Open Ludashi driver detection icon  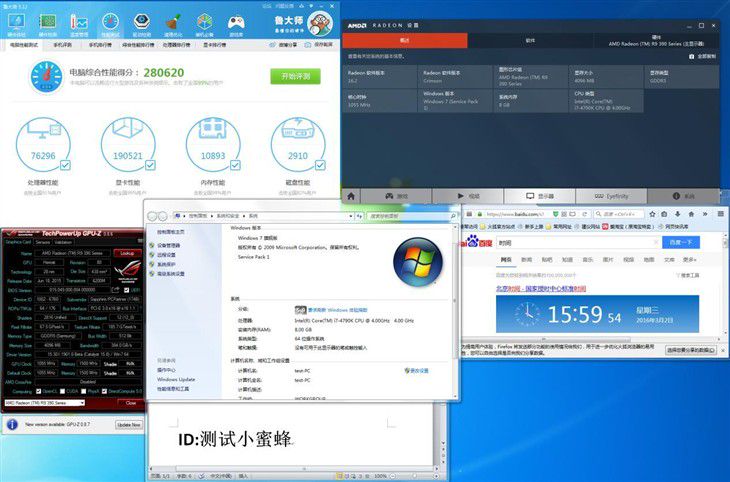(142, 22)
